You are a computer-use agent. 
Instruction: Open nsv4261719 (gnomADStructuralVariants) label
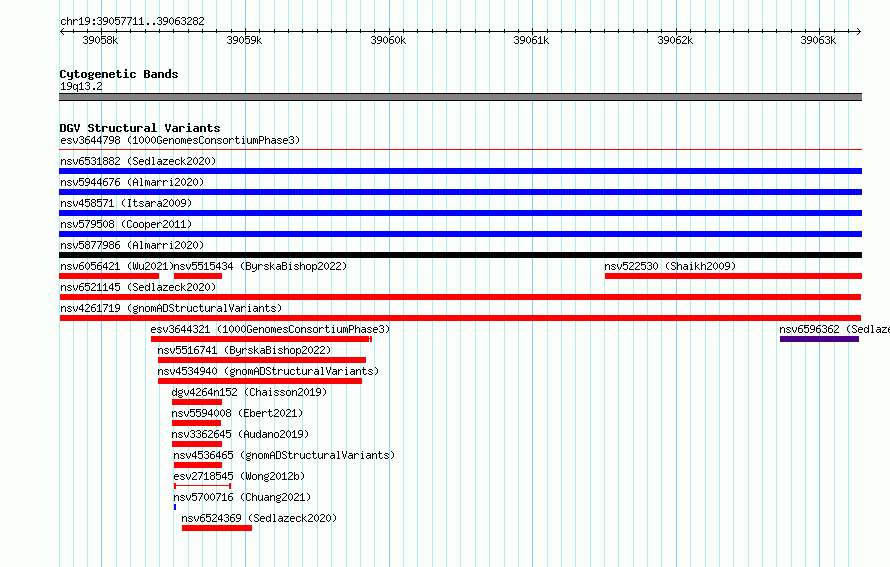click(x=171, y=308)
